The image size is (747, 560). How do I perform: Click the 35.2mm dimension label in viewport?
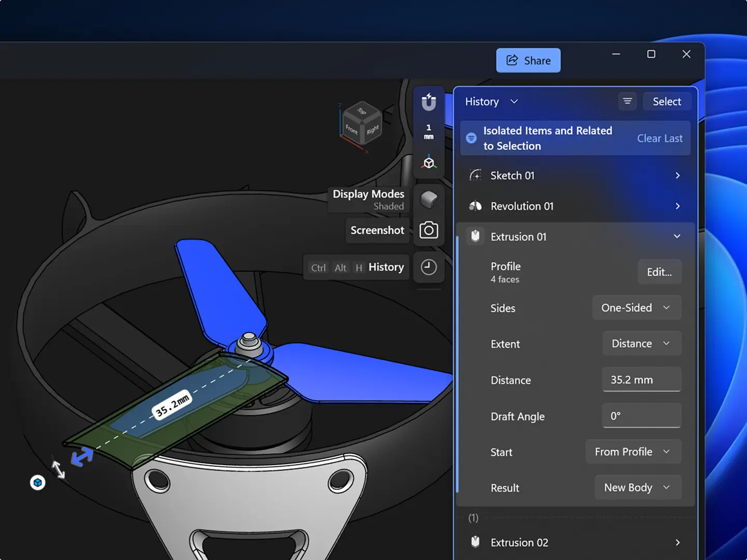[172, 405]
